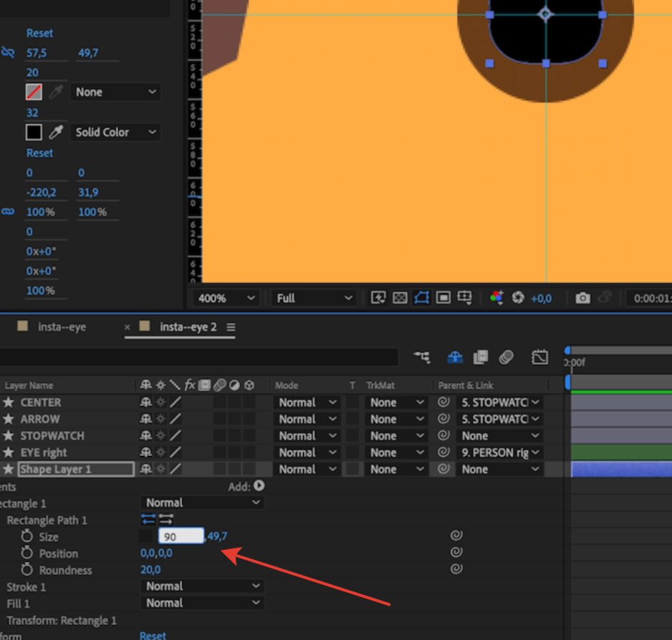Click the CENTER layer parent pick whip
Viewport: 672px width, 640px height.
(443, 402)
